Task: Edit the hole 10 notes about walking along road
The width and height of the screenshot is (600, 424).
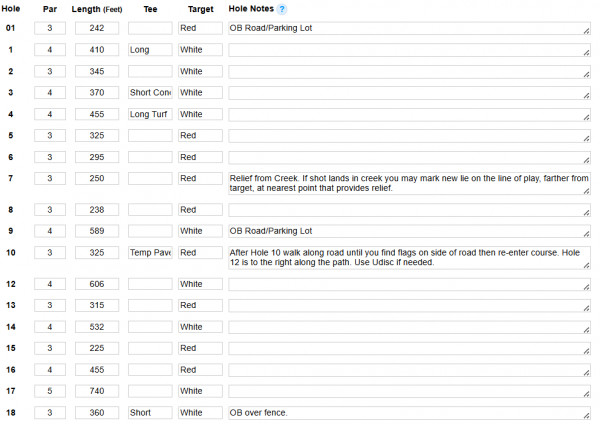Action: pyautogui.click(x=408, y=258)
